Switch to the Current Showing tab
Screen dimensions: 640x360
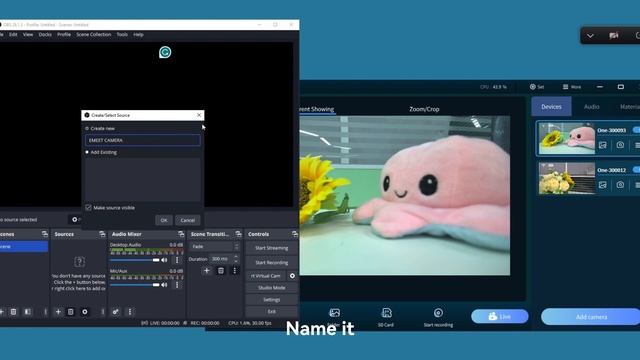tap(317, 109)
